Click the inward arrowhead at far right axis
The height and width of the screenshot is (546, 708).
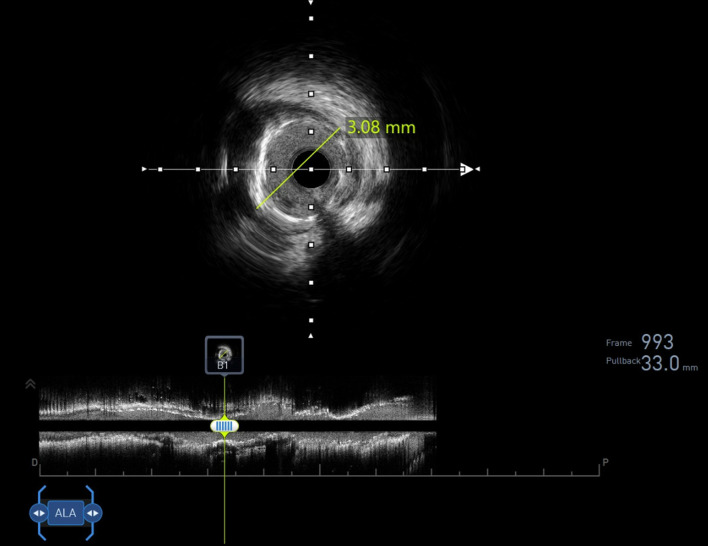coord(478,169)
